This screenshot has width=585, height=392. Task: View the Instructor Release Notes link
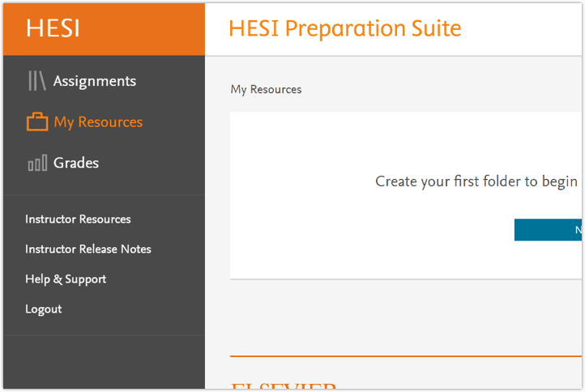pos(88,249)
